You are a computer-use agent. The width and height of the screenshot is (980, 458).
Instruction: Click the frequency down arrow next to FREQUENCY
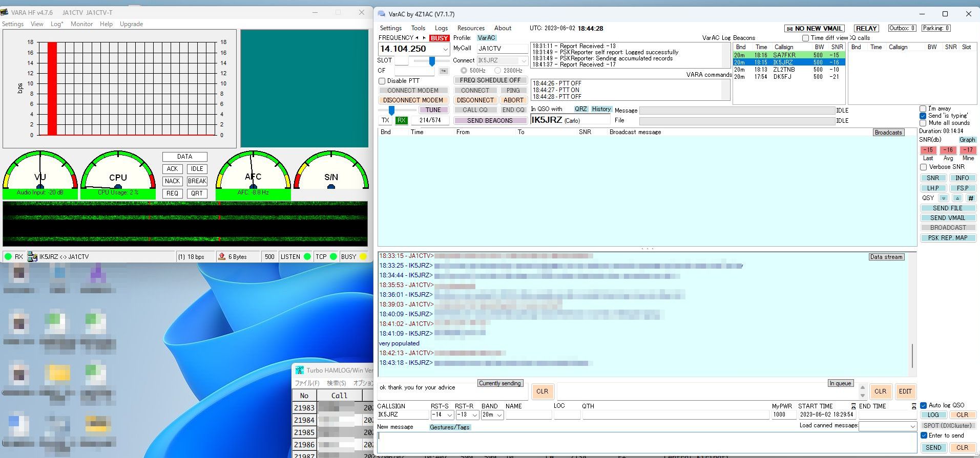pos(417,38)
